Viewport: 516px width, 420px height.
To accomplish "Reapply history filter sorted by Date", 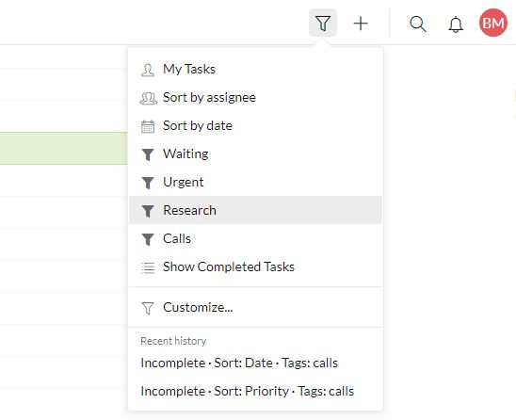I will (239, 363).
